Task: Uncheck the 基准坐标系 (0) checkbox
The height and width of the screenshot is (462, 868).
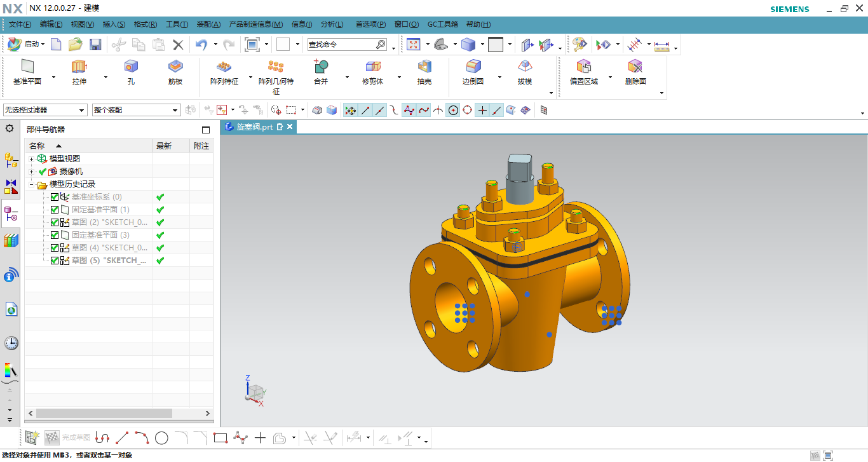Action: [x=55, y=197]
